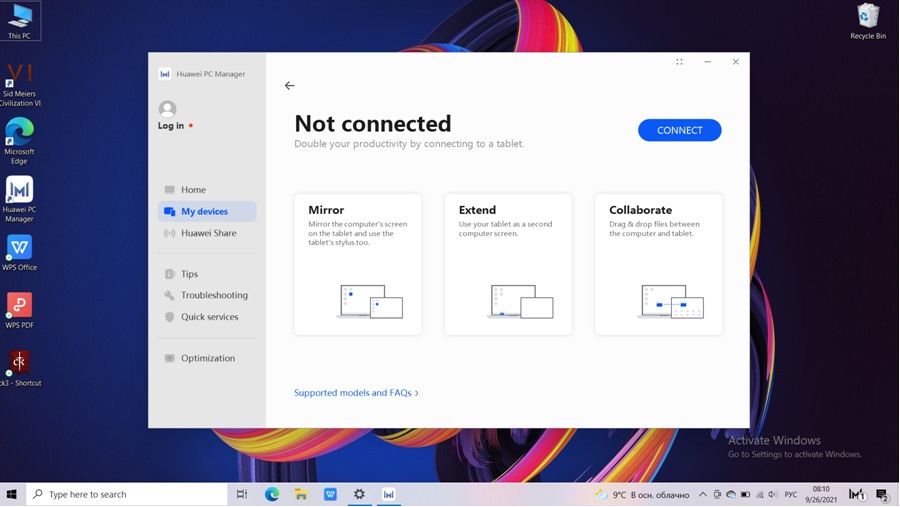
Task: Open the four-dot window menu icon
Action: [x=679, y=62]
